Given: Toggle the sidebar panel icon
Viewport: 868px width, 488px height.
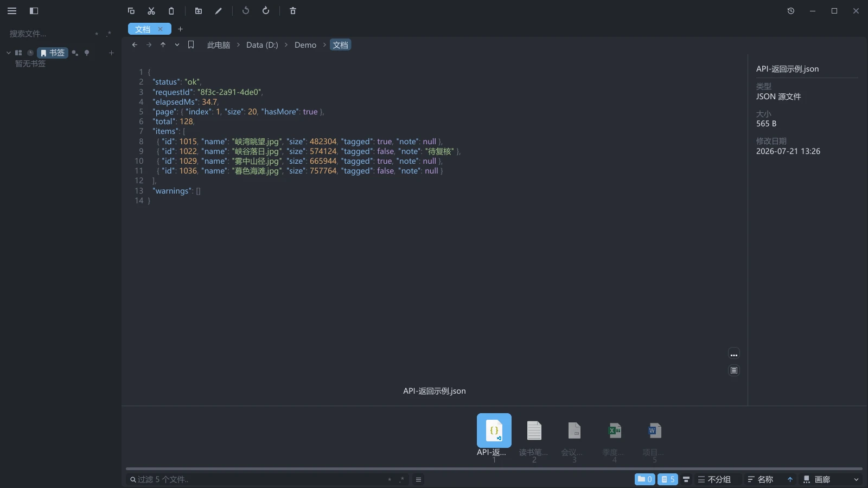Looking at the screenshot, I should pos(34,11).
